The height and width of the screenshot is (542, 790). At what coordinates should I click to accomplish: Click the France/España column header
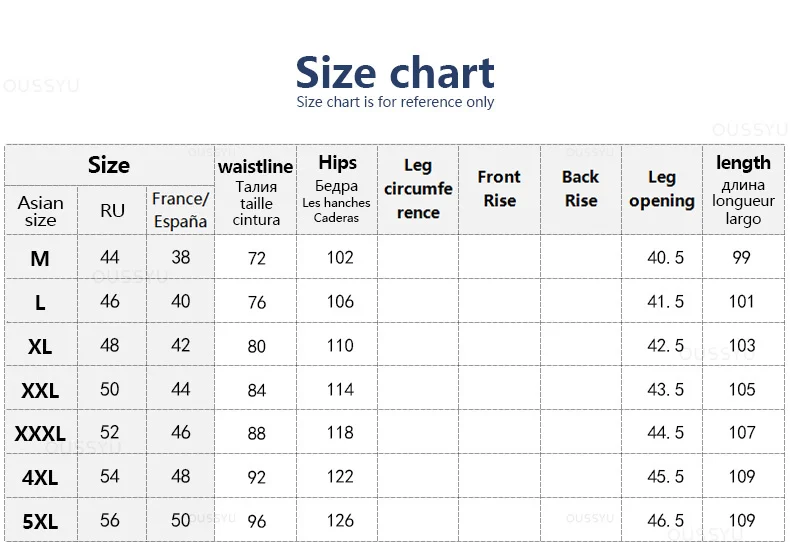180,210
